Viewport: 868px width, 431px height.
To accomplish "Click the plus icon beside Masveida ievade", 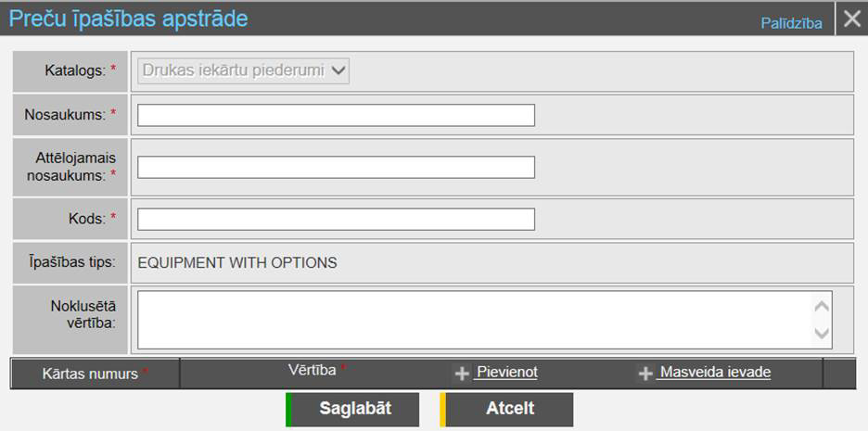I will 645,374.
